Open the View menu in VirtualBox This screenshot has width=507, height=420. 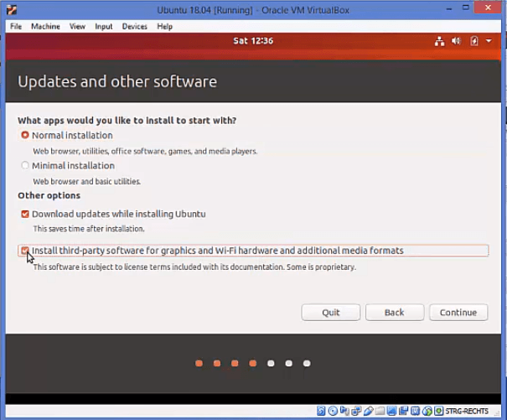click(x=77, y=26)
